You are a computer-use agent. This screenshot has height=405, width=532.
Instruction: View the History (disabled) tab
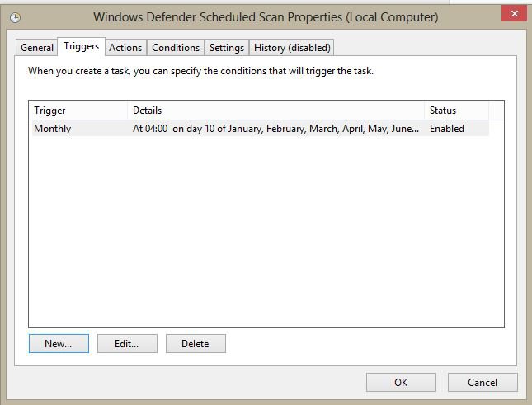coord(292,48)
